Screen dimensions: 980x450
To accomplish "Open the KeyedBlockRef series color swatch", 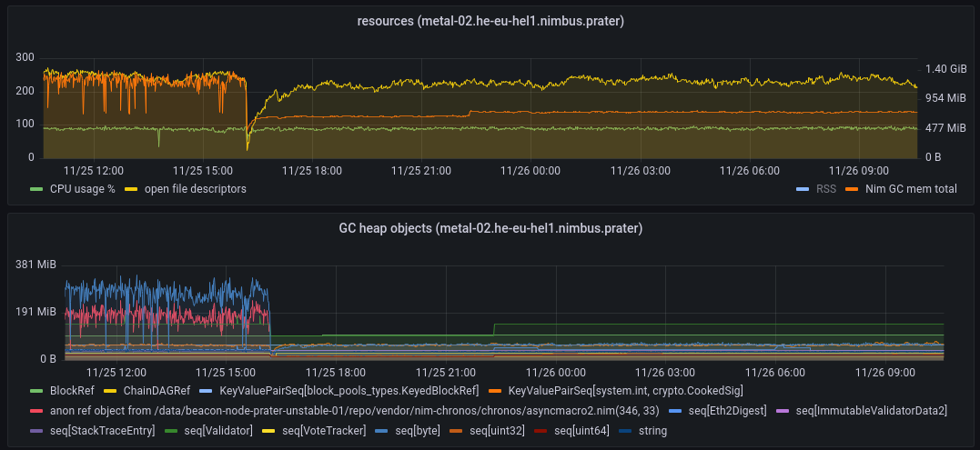I will pyautogui.click(x=207, y=391).
